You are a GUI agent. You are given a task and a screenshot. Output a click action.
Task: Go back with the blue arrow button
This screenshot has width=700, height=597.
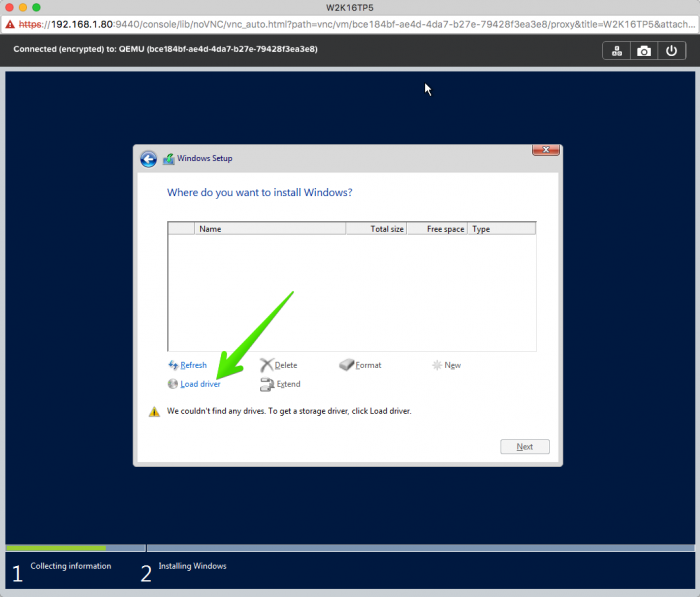click(x=148, y=159)
